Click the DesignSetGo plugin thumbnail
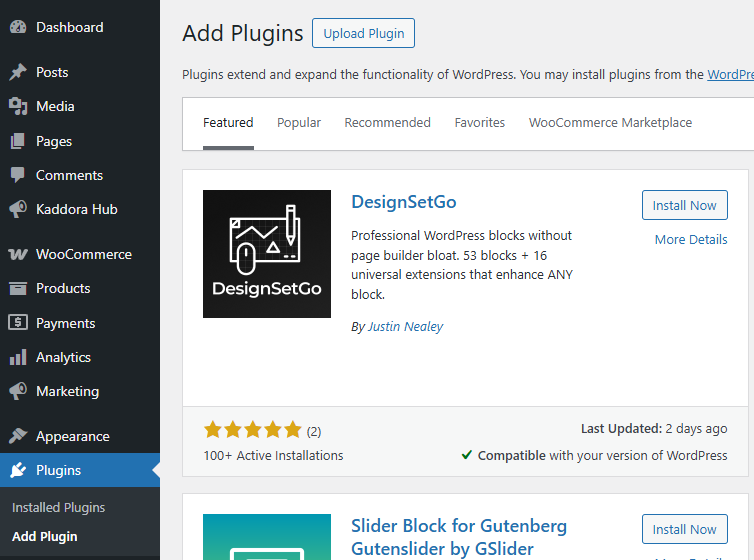The image size is (754, 560). click(267, 254)
